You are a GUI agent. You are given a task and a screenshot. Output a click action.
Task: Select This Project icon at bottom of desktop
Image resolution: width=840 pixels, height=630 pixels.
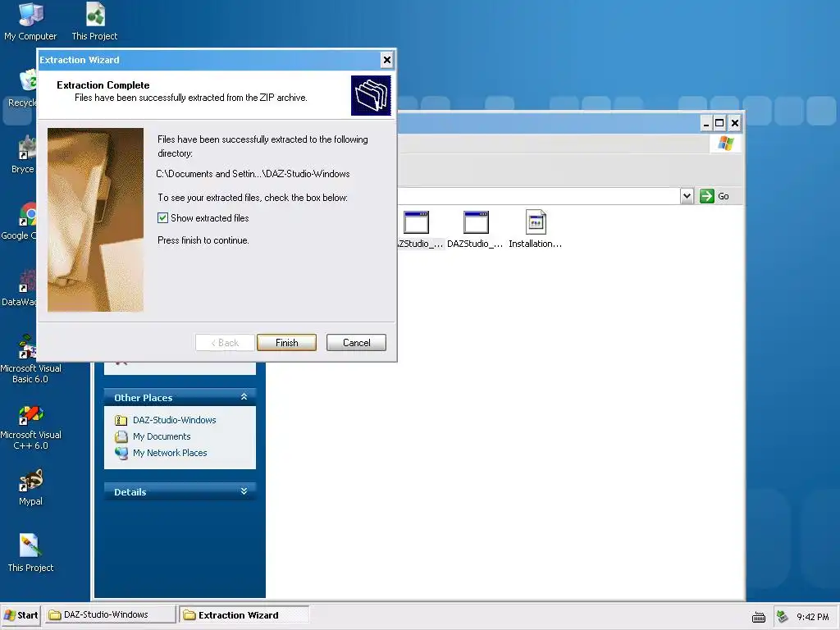[30, 553]
